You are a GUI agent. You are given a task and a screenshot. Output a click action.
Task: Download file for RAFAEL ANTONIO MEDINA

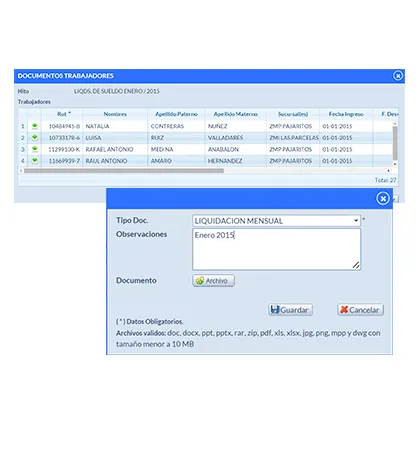click(x=34, y=149)
